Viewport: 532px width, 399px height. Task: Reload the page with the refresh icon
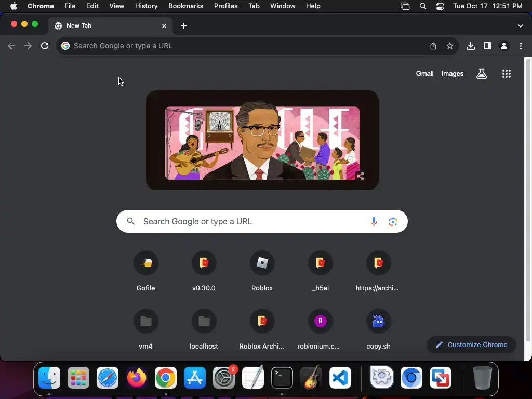pos(45,46)
